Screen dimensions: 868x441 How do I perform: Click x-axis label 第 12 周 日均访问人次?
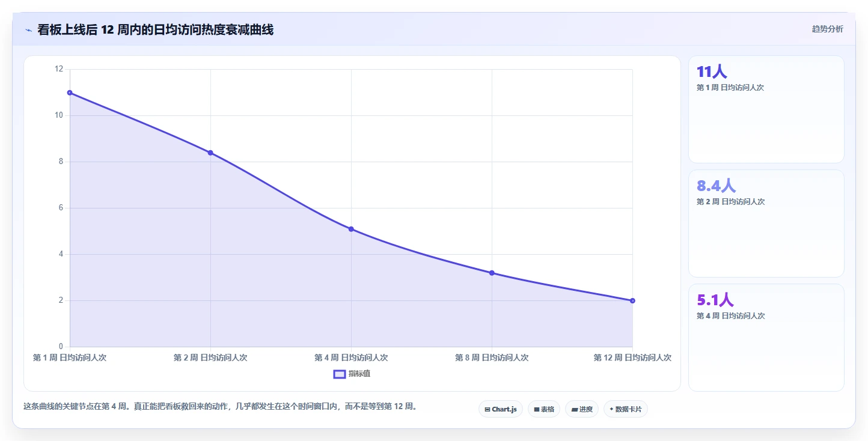click(632, 357)
